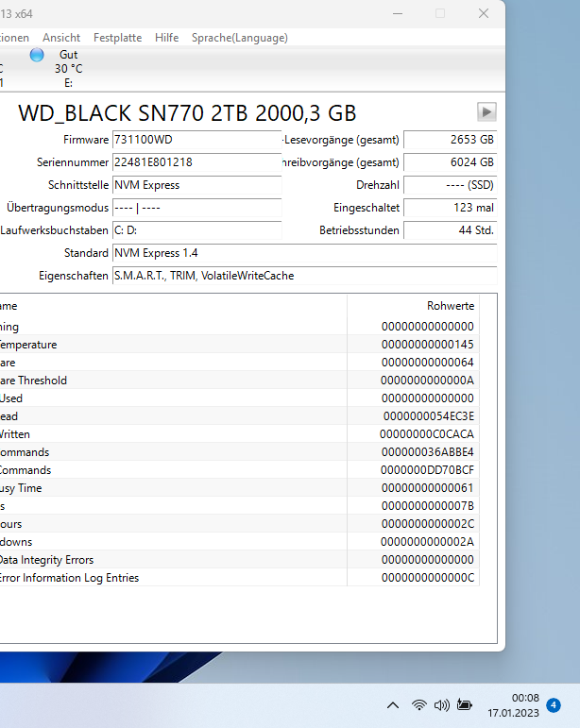Select the Temperature row

240,345
